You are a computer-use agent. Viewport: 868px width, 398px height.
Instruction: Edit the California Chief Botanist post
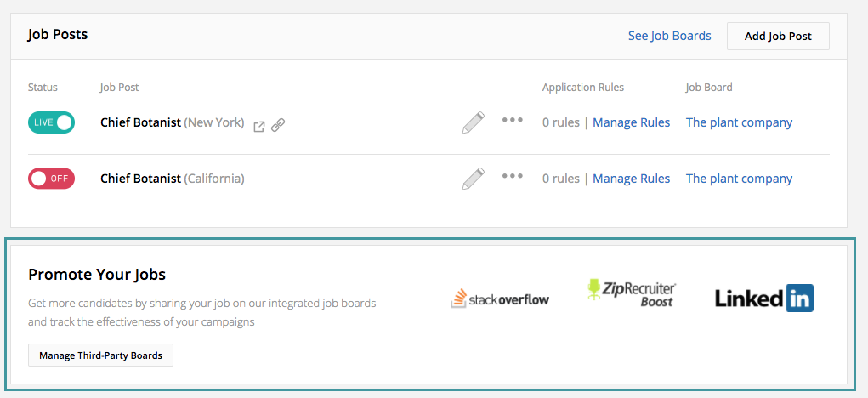(474, 179)
